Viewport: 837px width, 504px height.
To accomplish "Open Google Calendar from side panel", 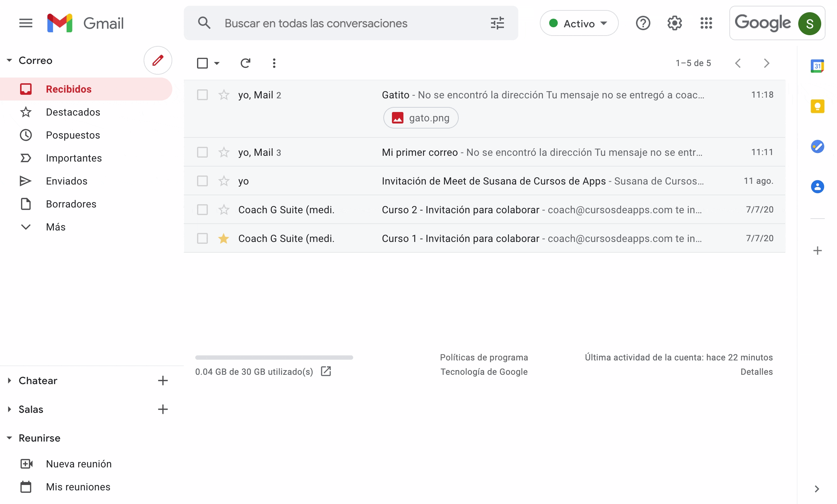I will pos(817,66).
